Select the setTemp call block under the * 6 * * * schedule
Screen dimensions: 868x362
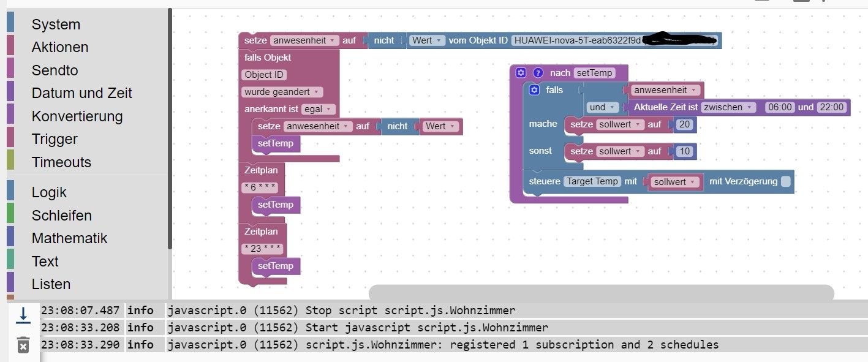[276, 205]
